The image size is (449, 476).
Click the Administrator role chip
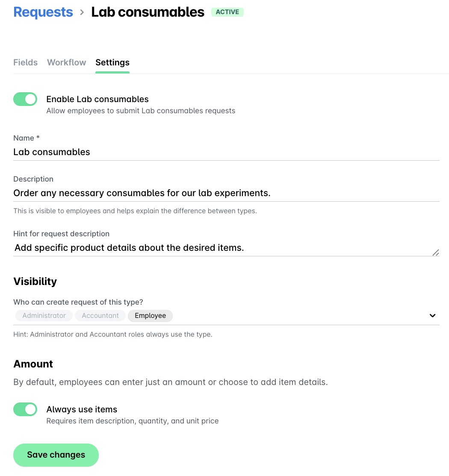(x=44, y=315)
